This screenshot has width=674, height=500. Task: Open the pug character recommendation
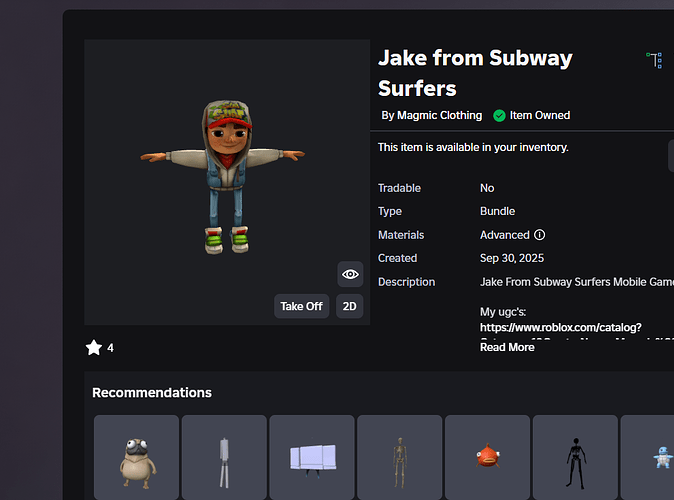pyautogui.click(x=137, y=457)
